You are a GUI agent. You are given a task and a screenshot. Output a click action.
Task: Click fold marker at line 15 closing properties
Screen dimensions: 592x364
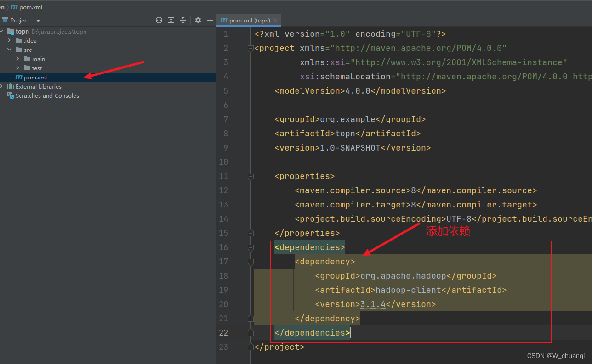pyautogui.click(x=250, y=233)
